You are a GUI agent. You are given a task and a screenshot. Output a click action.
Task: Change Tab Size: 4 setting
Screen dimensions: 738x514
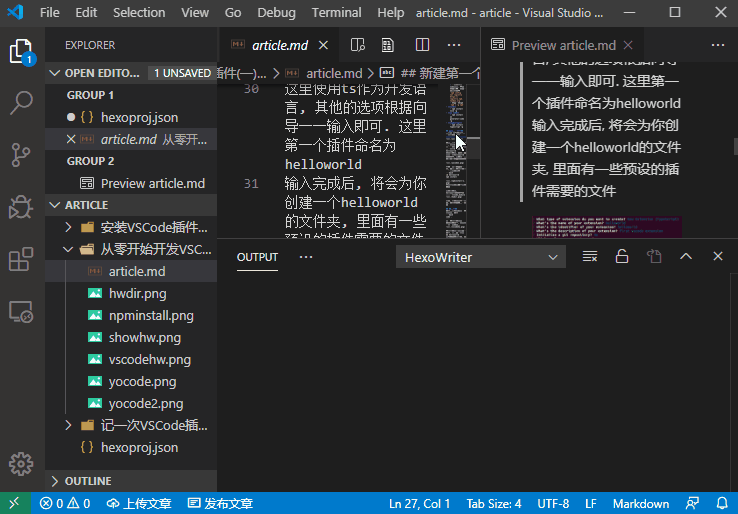pos(494,504)
